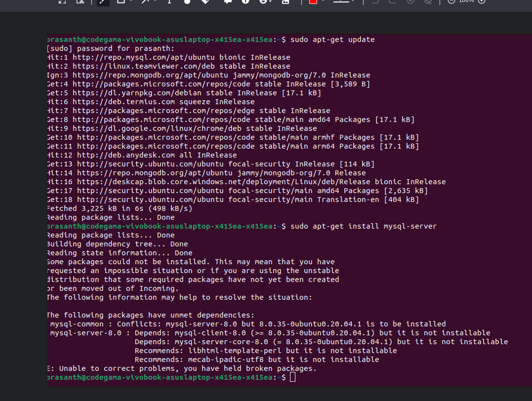532x401 pixels.
Task: Choose the rectangle shape tool
Action: point(120,2)
